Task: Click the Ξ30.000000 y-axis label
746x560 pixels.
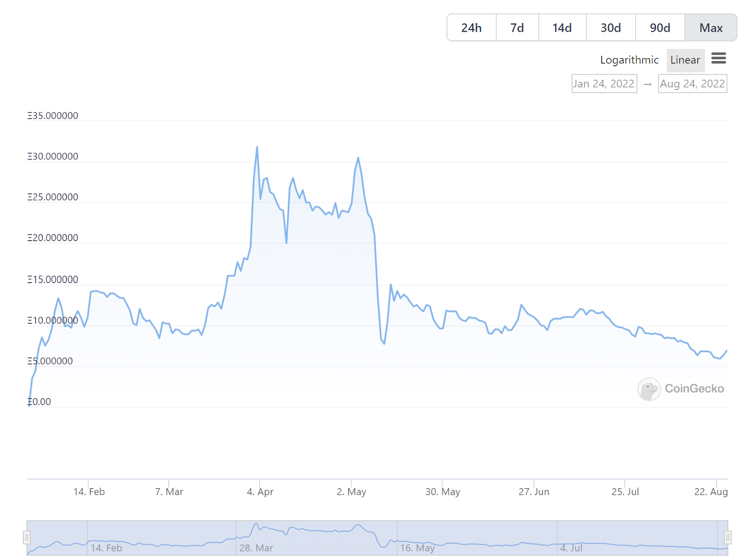Action: tap(53, 156)
